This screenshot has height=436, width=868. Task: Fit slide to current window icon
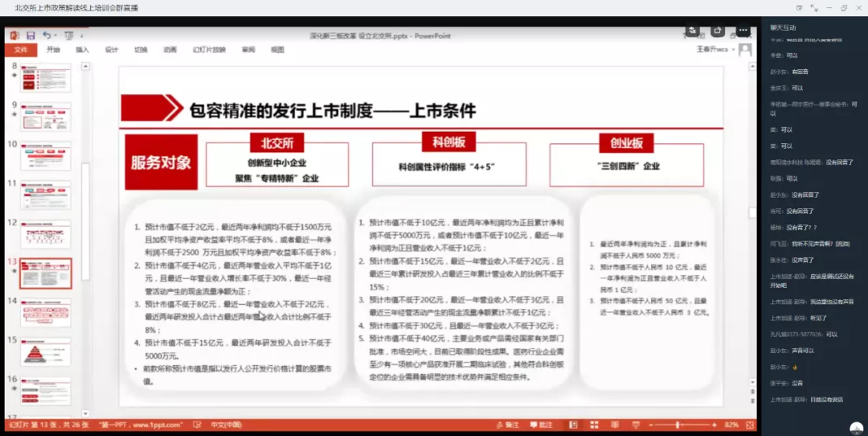750,425
